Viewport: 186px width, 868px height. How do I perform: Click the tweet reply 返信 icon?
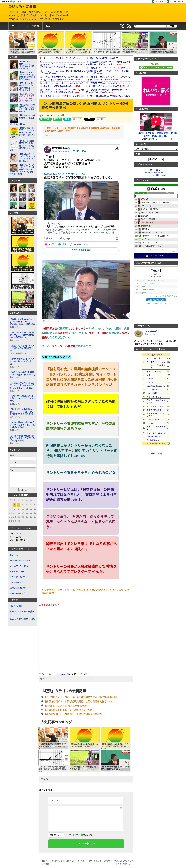pos(60,244)
